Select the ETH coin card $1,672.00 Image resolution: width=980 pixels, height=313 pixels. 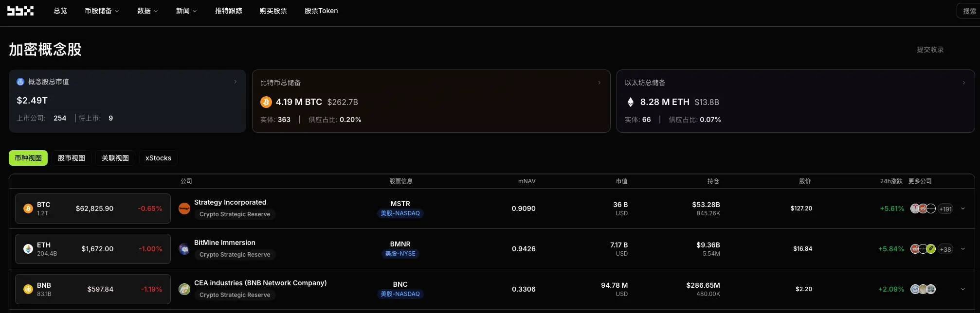[93, 249]
